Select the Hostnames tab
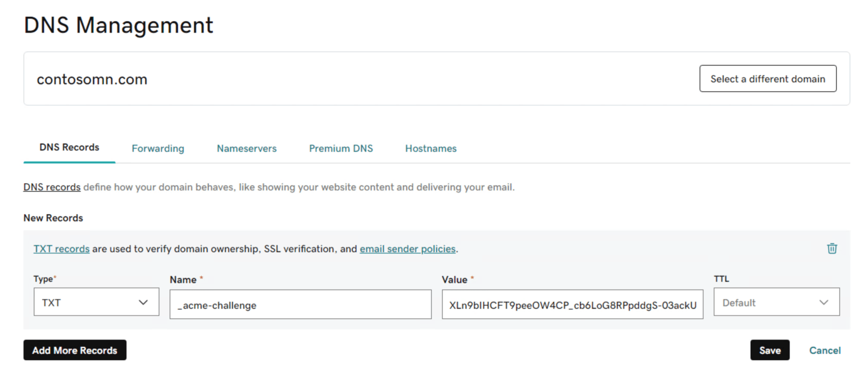Image resolution: width=868 pixels, height=377 pixels. pyautogui.click(x=431, y=148)
